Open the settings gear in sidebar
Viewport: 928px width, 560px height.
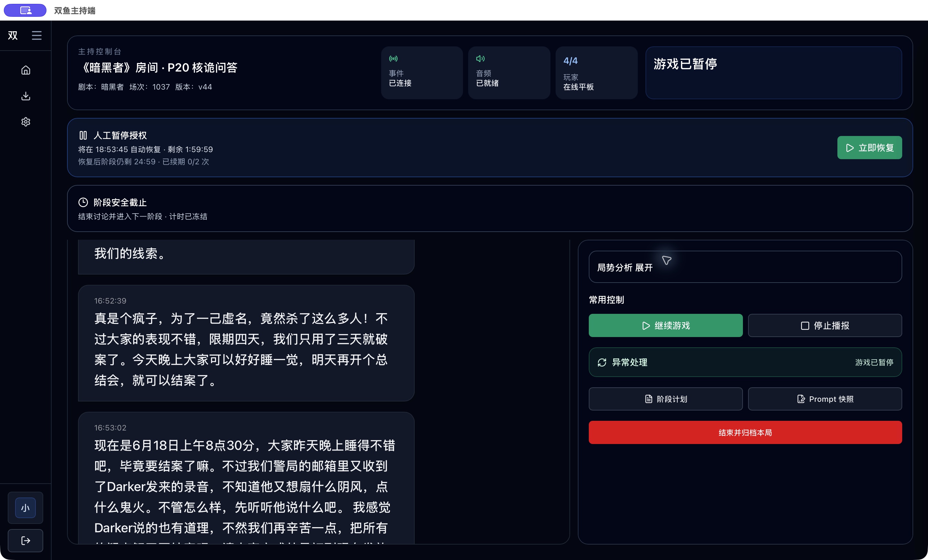pos(25,121)
